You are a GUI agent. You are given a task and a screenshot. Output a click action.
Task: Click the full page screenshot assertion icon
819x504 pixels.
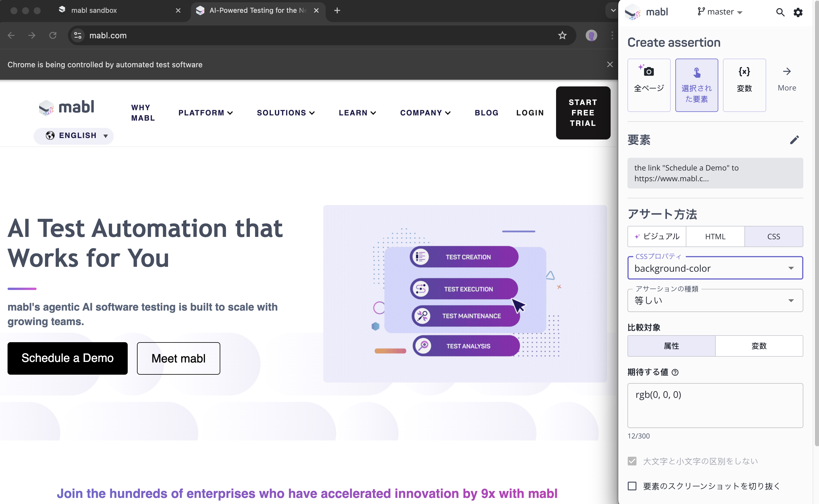[649, 85]
